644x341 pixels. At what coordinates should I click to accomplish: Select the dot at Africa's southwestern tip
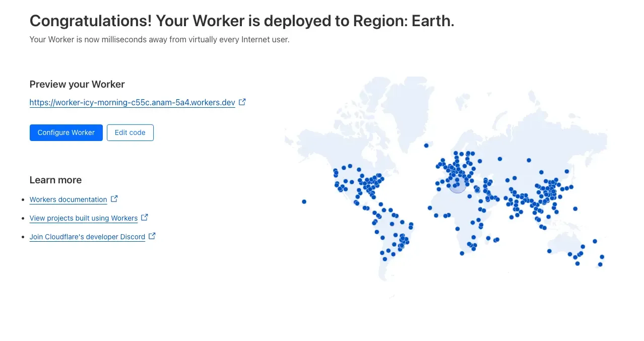[x=462, y=253]
